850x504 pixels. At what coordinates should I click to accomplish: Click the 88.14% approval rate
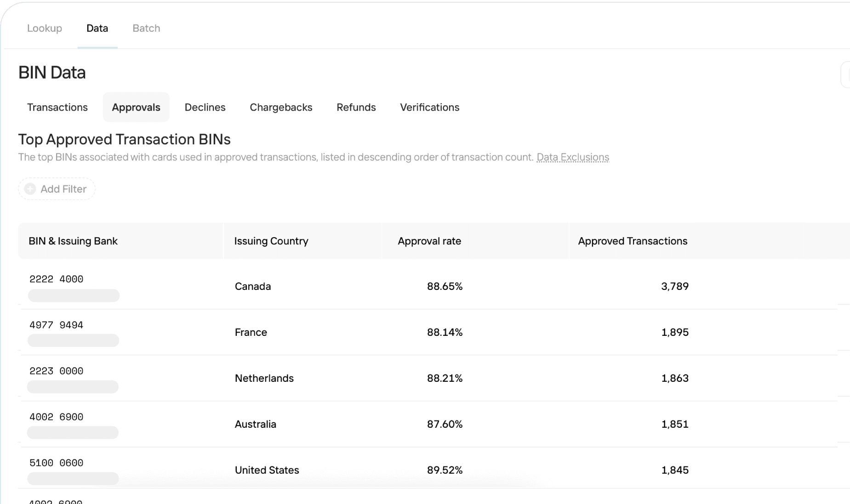[445, 332]
